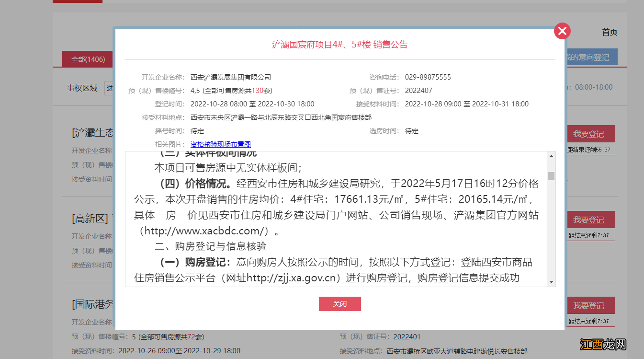Click the heading 二、购房登记与信息核验

[x=210, y=246]
